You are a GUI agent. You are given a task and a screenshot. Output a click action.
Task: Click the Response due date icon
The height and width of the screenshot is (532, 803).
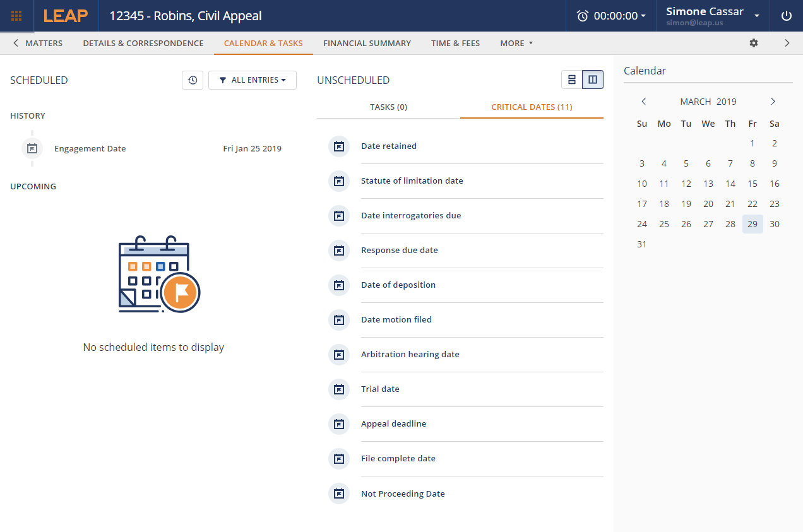(x=339, y=250)
